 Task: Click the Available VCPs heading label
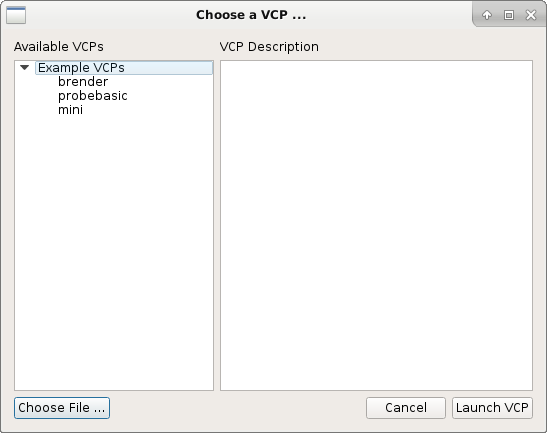(x=59, y=47)
